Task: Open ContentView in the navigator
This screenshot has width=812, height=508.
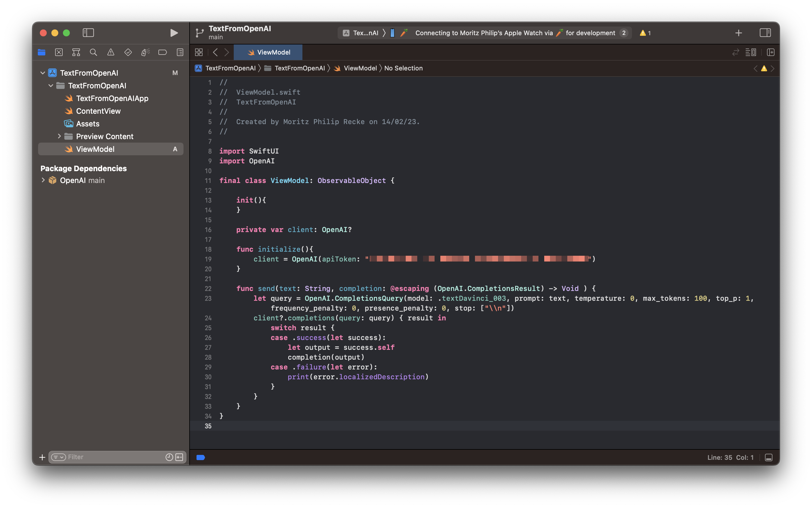Action: (98, 111)
